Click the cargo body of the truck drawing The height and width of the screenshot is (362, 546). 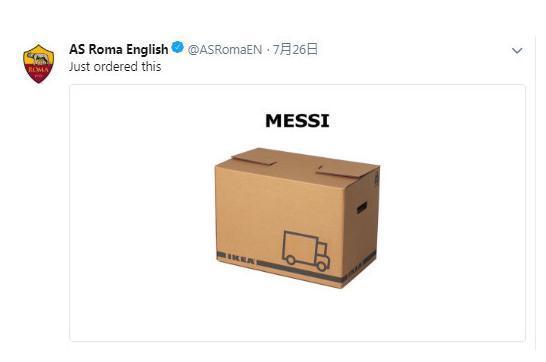pos(299,246)
